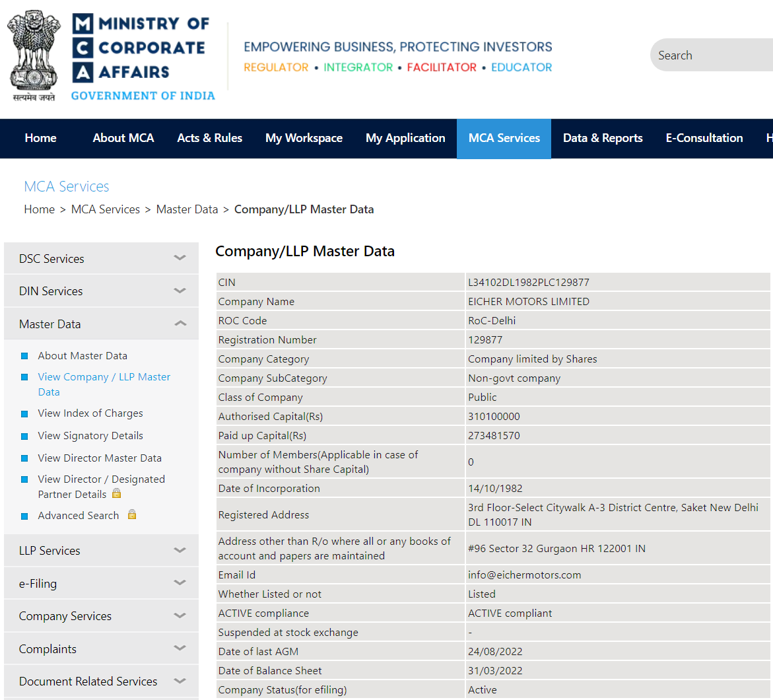Open the Acts & Rules menu
Screen dimensions: 773x700
pos(209,138)
